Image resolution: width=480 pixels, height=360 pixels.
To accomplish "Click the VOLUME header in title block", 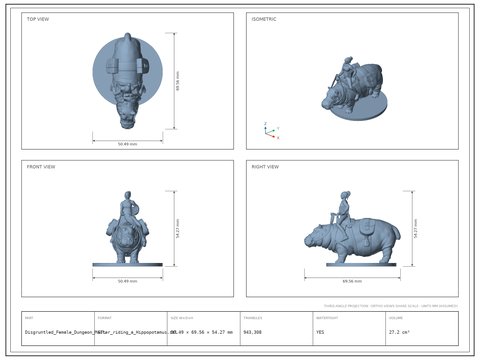I will click(395, 318).
